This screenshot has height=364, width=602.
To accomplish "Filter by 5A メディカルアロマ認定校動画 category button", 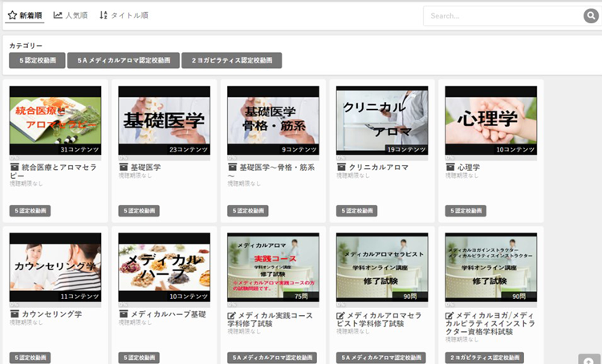I will pyautogui.click(x=124, y=60).
